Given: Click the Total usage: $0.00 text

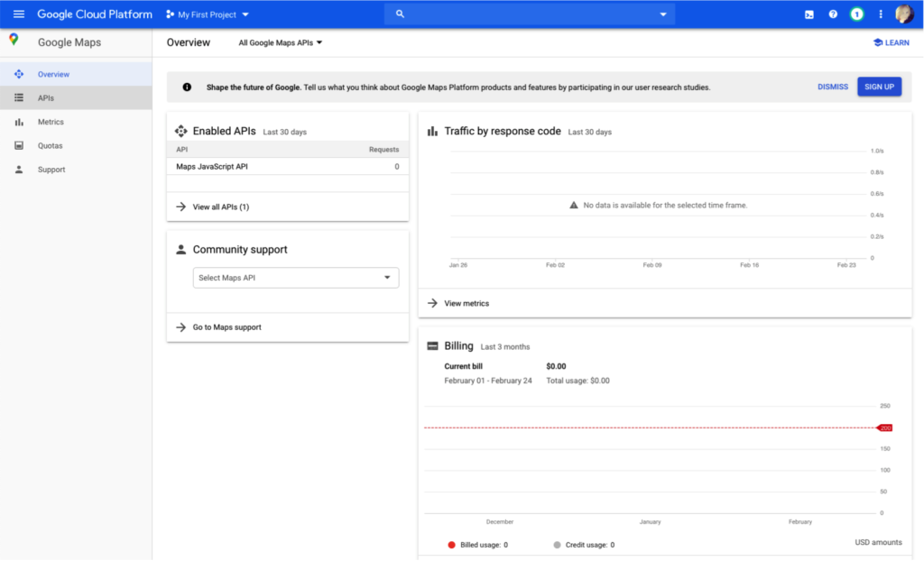Looking at the screenshot, I should [x=577, y=381].
